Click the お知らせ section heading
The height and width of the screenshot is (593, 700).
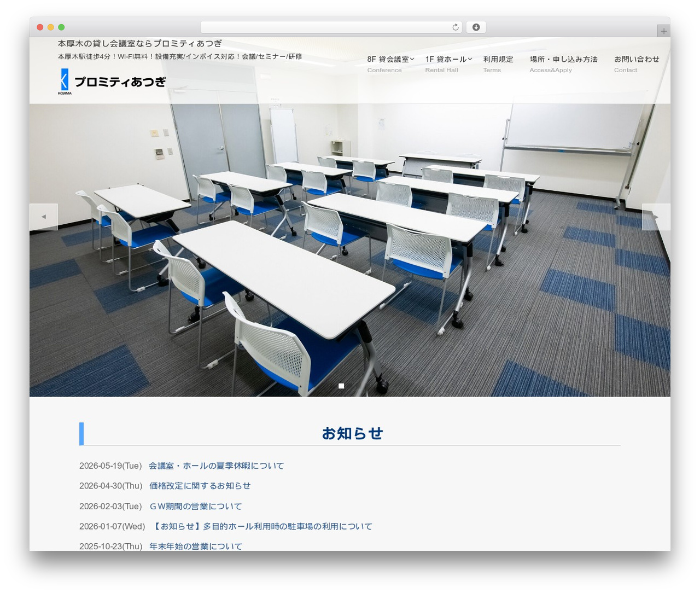[352, 433]
